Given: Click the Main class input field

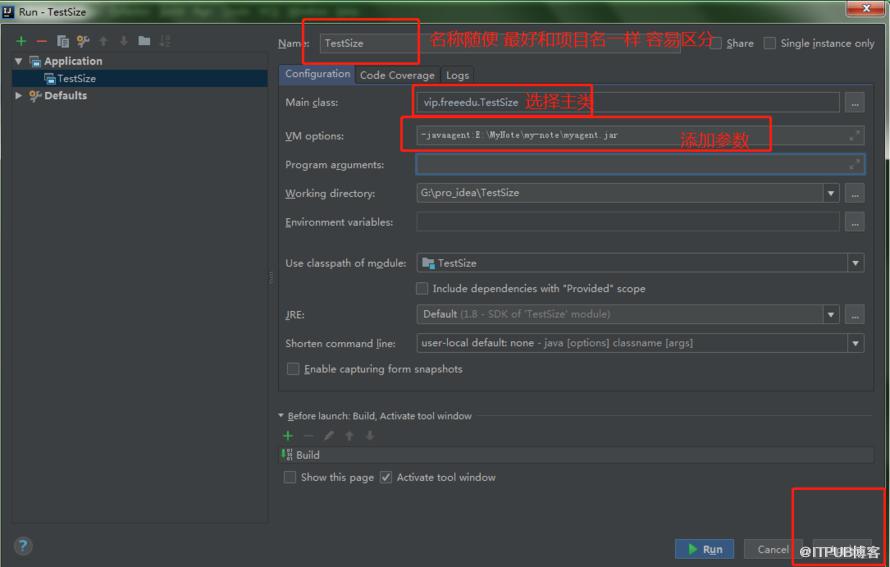Looking at the screenshot, I should 627,103.
